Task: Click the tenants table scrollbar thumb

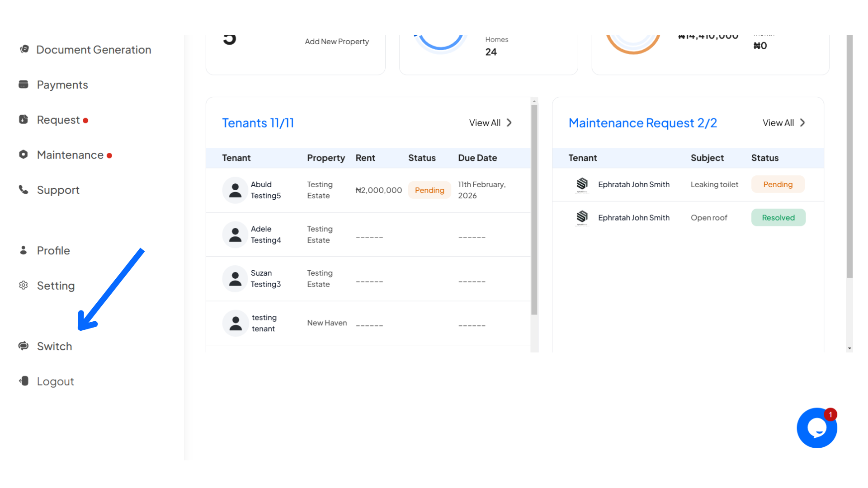Action: click(x=534, y=210)
